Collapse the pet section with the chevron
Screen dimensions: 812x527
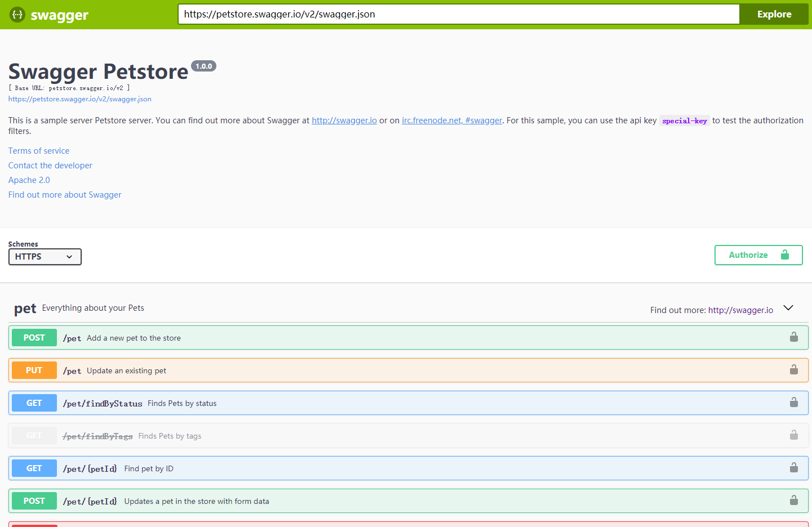pos(788,308)
